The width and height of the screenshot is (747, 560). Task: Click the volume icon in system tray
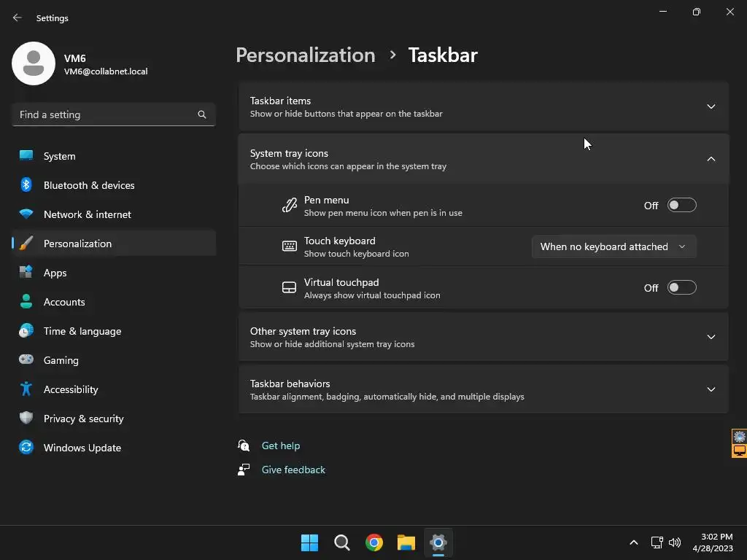click(675, 542)
